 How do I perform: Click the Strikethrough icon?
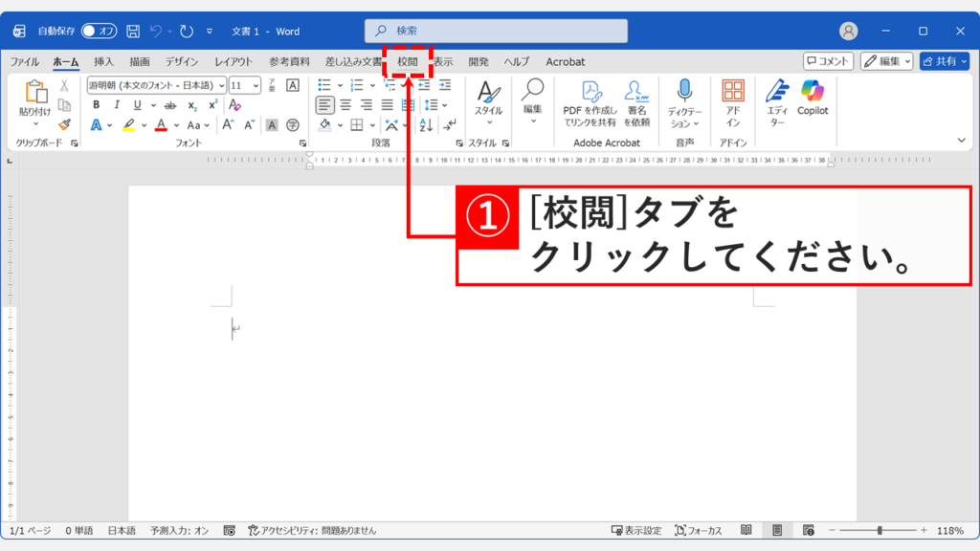click(x=170, y=104)
